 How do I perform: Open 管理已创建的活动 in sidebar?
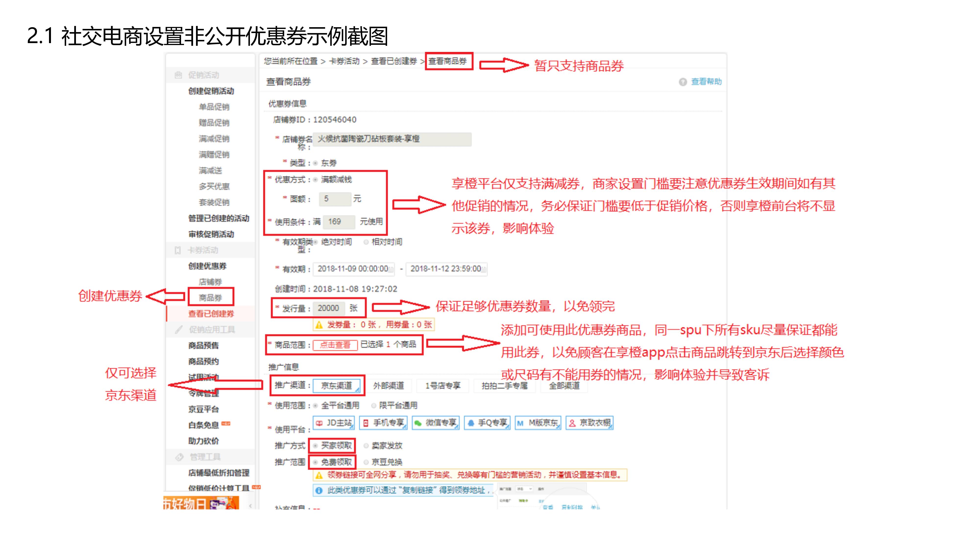[219, 218]
